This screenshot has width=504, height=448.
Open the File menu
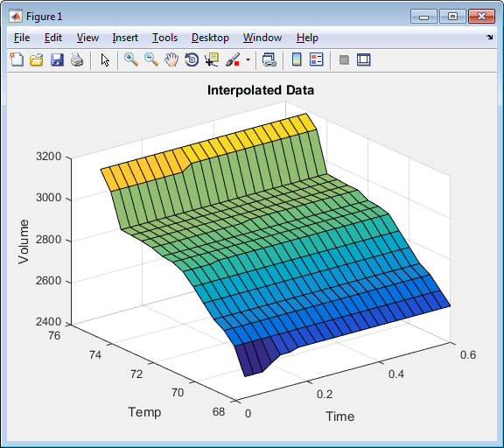pyautogui.click(x=22, y=38)
